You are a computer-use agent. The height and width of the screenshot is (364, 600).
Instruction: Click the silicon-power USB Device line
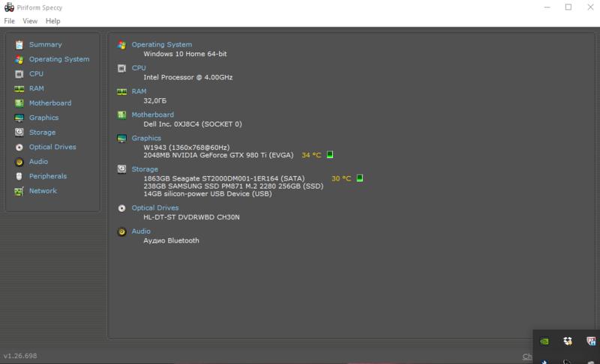tap(208, 194)
